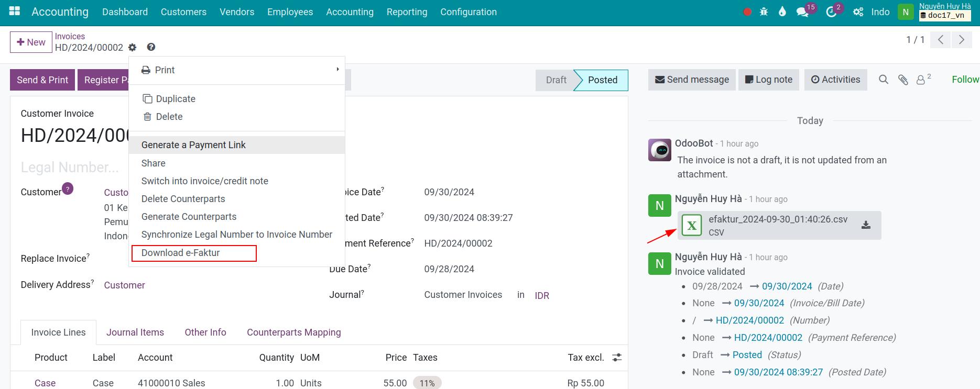Viewport: 980px width, 389px height.
Task: Click the Follow button
Action: (x=965, y=80)
